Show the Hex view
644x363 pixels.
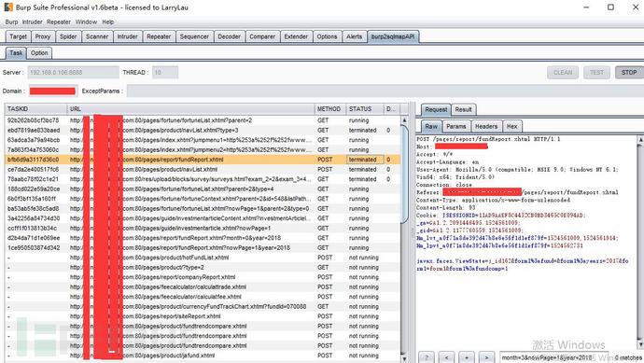pos(511,127)
